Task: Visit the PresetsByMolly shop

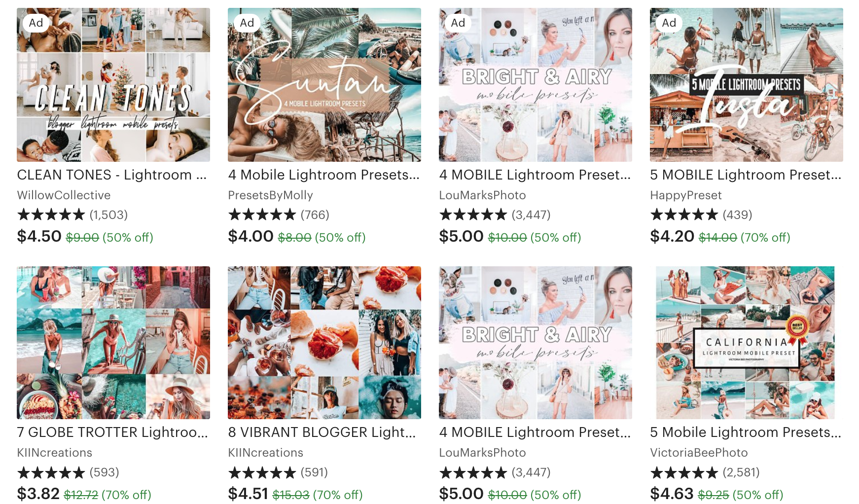Action: tap(270, 195)
